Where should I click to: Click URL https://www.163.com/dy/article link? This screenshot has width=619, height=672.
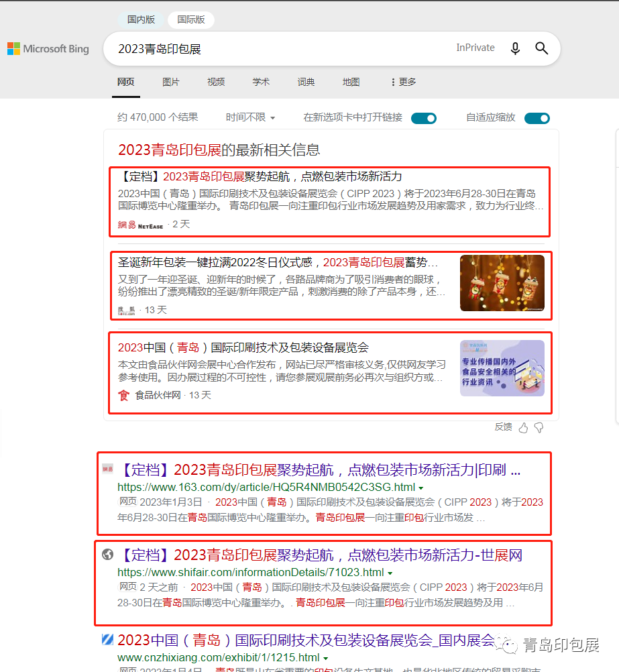266,488
